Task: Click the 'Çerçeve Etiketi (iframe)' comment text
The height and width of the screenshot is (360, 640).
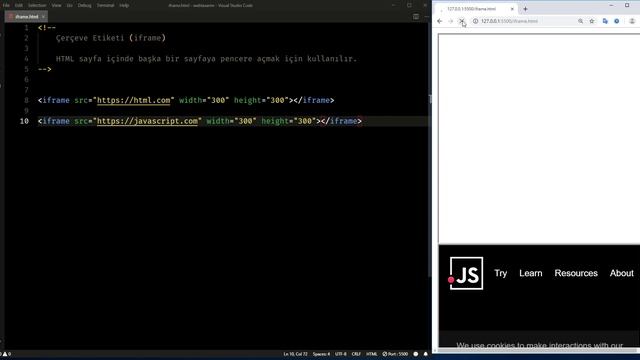Action: click(x=111, y=38)
